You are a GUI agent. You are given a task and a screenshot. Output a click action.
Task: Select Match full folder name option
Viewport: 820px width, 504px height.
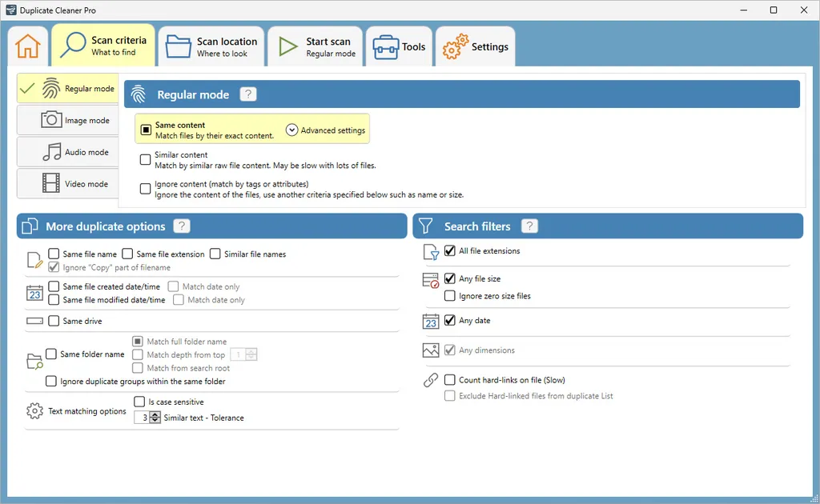tap(138, 341)
